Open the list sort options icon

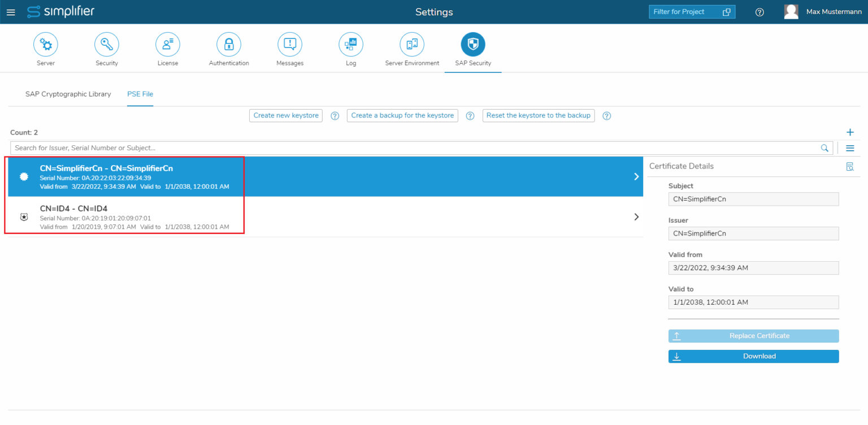[850, 148]
